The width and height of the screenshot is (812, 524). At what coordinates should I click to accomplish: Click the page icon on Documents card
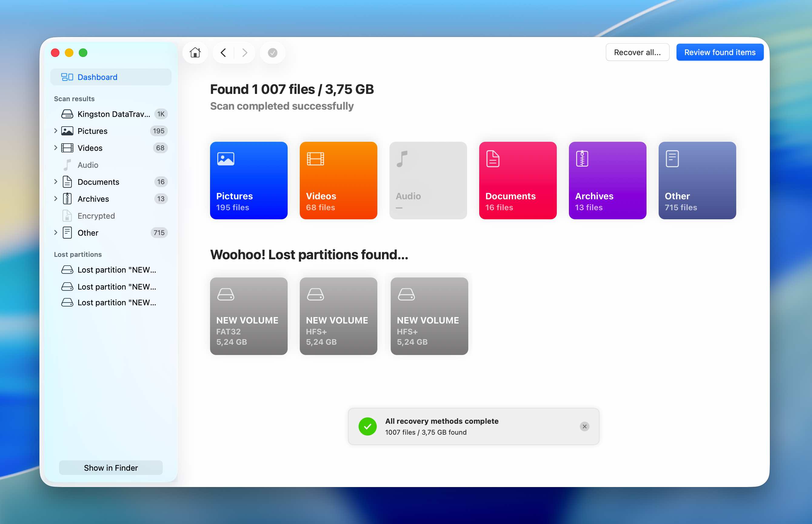pyautogui.click(x=493, y=159)
